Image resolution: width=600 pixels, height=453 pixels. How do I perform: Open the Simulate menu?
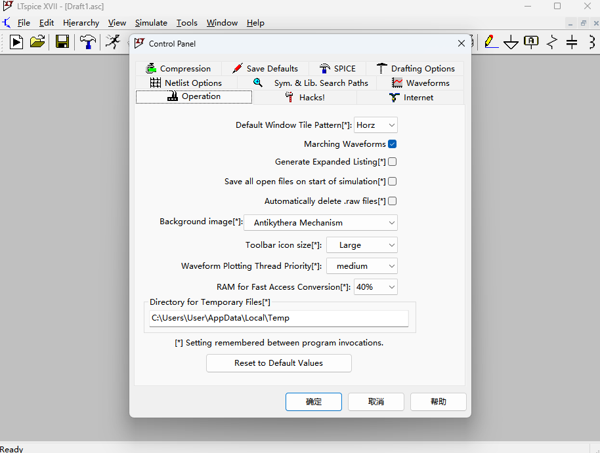click(151, 22)
